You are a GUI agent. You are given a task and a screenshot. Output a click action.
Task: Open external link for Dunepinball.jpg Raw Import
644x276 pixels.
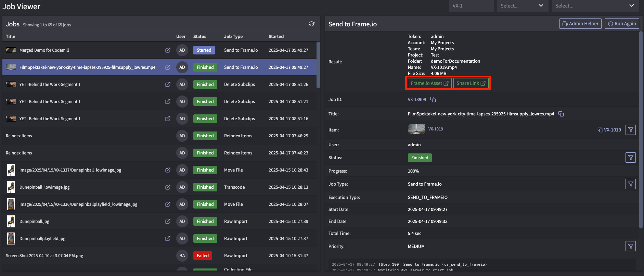coord(168,222)
